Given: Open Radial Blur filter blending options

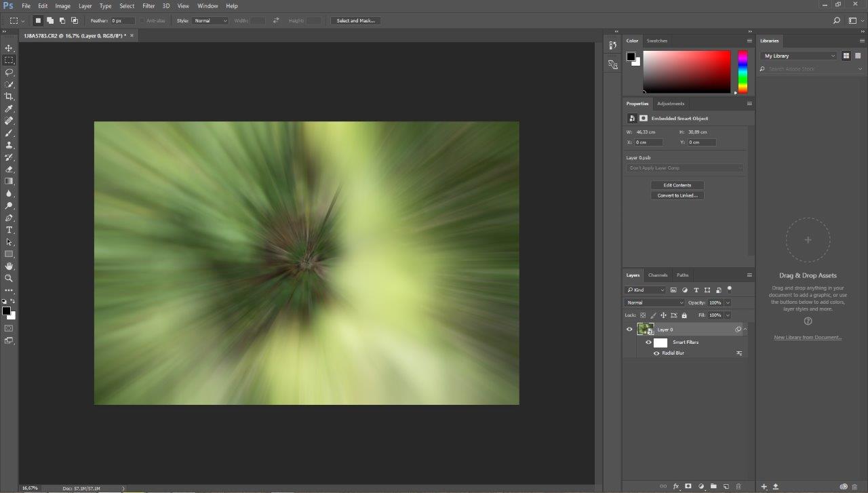Looking at the screenshot, I should pos(739,353).
